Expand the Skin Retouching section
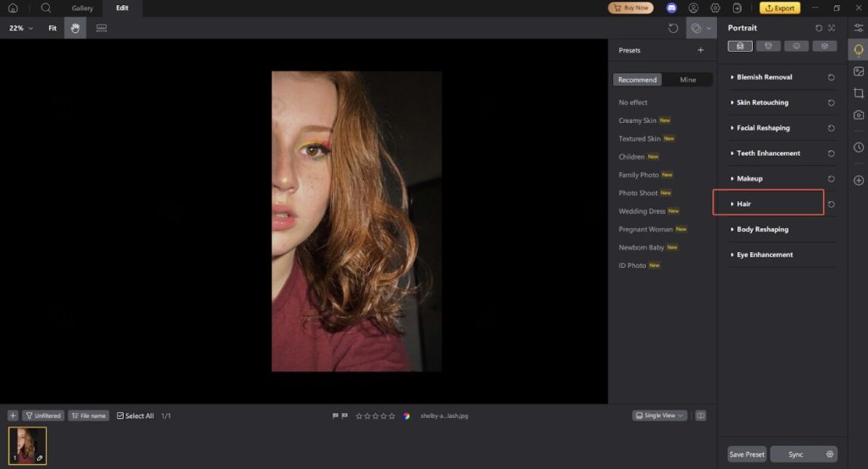This screenshot has width=868, height=469. coord(762,103)
